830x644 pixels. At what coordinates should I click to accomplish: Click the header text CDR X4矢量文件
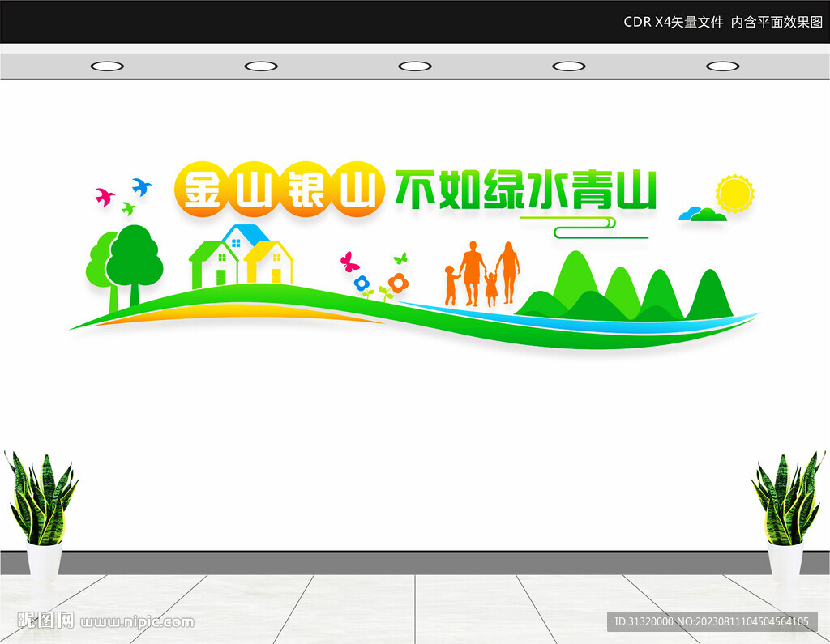click(x=674, y=22)
